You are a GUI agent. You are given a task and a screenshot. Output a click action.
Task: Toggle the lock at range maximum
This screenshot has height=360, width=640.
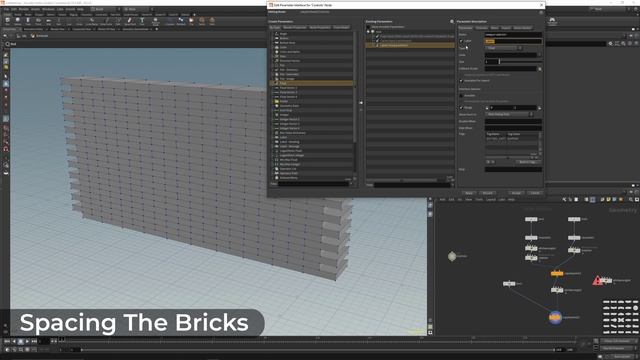pyautogui.click(x=540, y=108)
